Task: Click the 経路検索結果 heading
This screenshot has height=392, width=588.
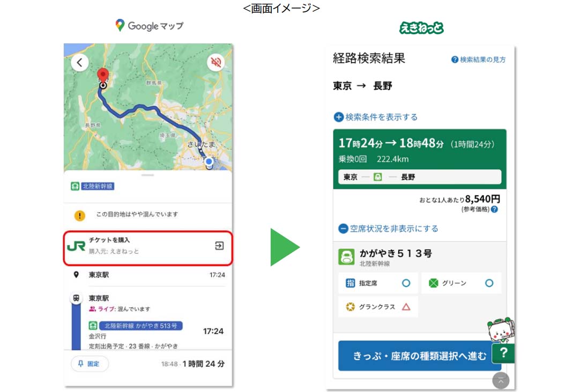Action: click(x=369, y=58)
